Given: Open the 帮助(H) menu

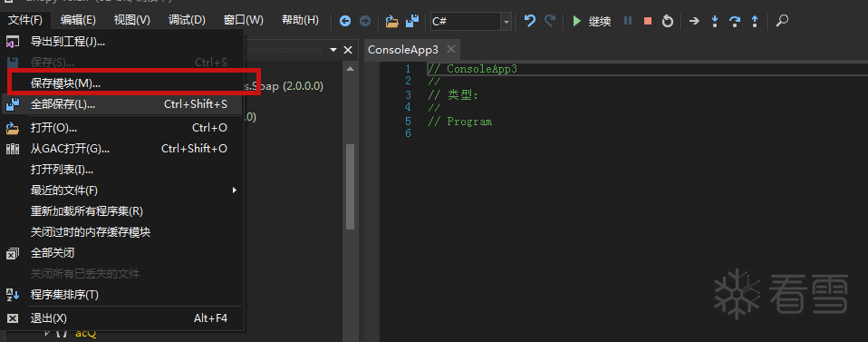Looking at the screenshot, I should click(300, 20).
